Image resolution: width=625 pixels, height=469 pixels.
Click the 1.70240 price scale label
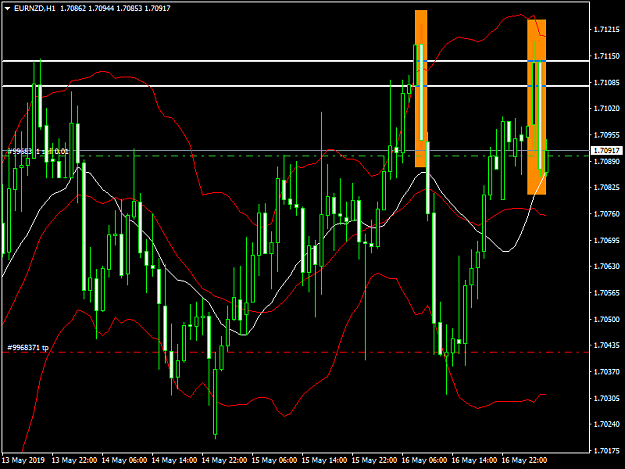607,424
